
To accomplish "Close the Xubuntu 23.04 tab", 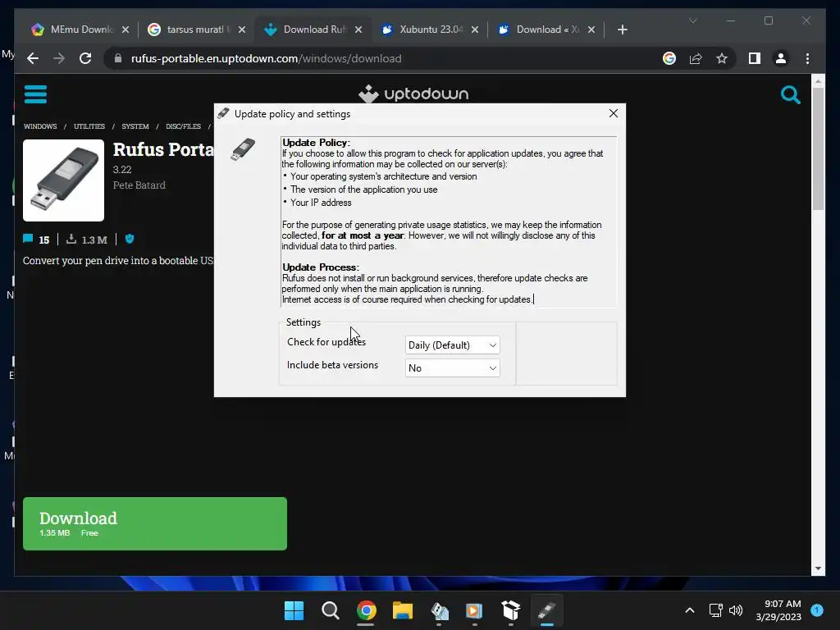I will click(x=475, y=30).
